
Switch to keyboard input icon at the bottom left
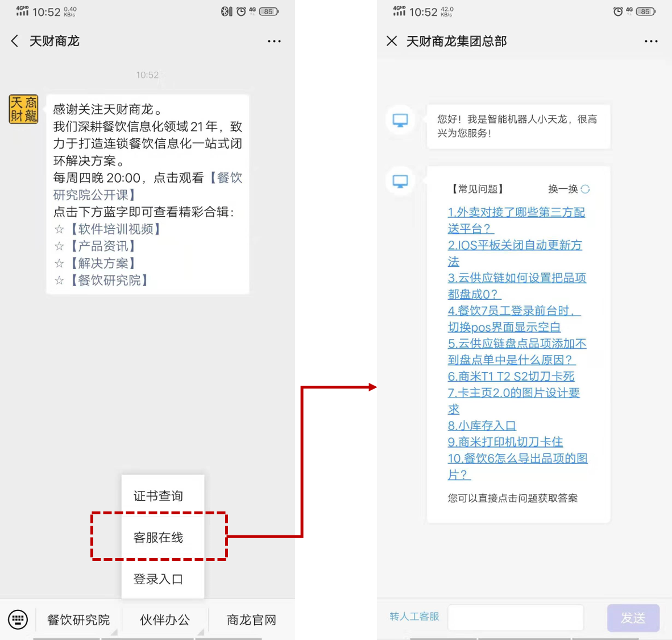coord(18,620)
